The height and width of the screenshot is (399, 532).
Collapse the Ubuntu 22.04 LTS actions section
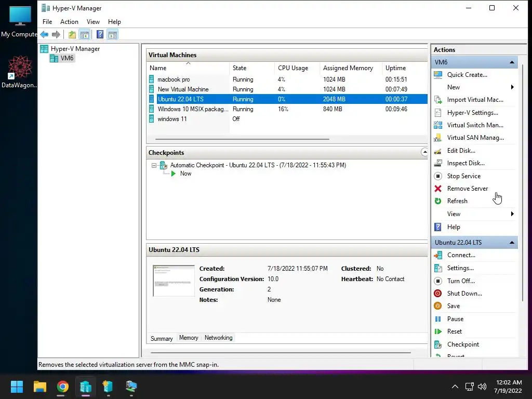point(512,243)
